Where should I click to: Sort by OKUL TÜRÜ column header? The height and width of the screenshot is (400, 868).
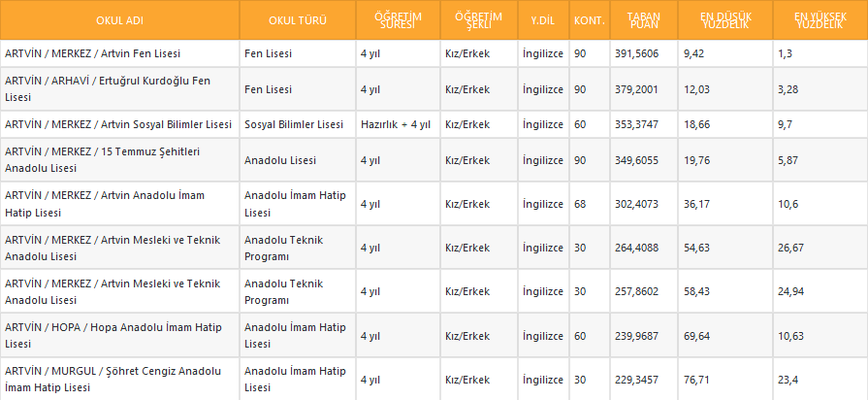coord(296,20)
